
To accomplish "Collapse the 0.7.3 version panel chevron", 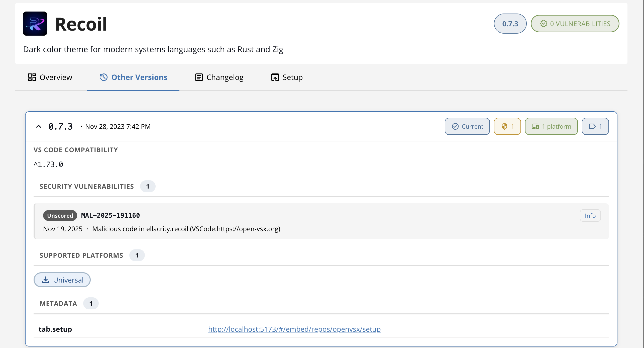I will point(39,126).
